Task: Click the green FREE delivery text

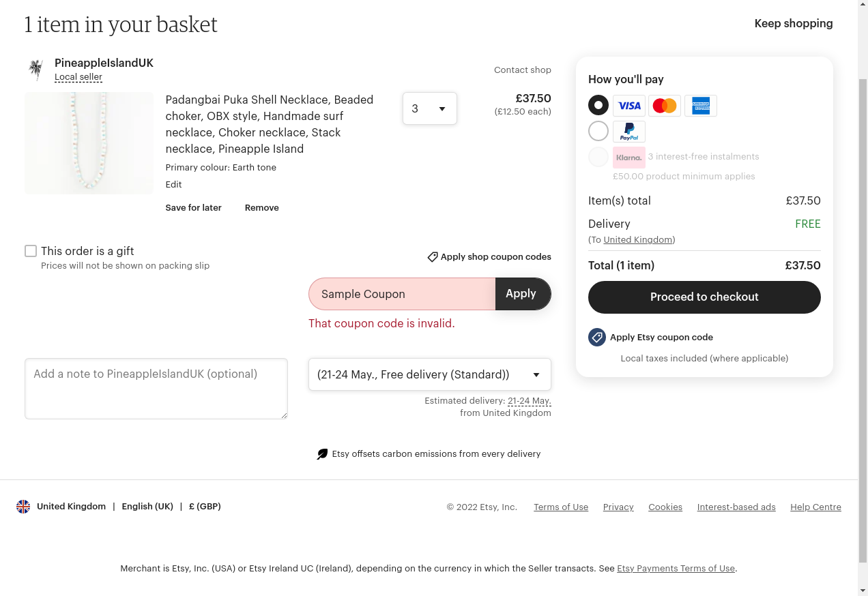Action: tap(808, 224)
